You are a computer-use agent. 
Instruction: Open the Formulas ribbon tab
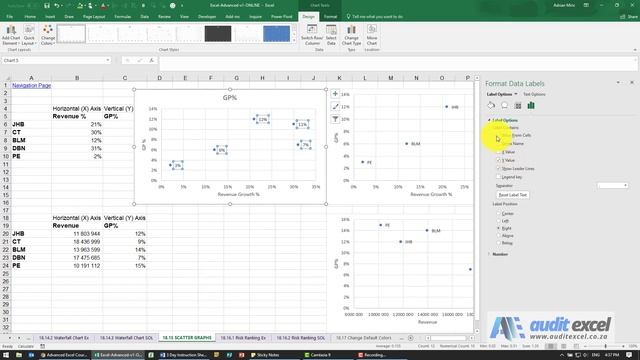[x=122, y=17]
